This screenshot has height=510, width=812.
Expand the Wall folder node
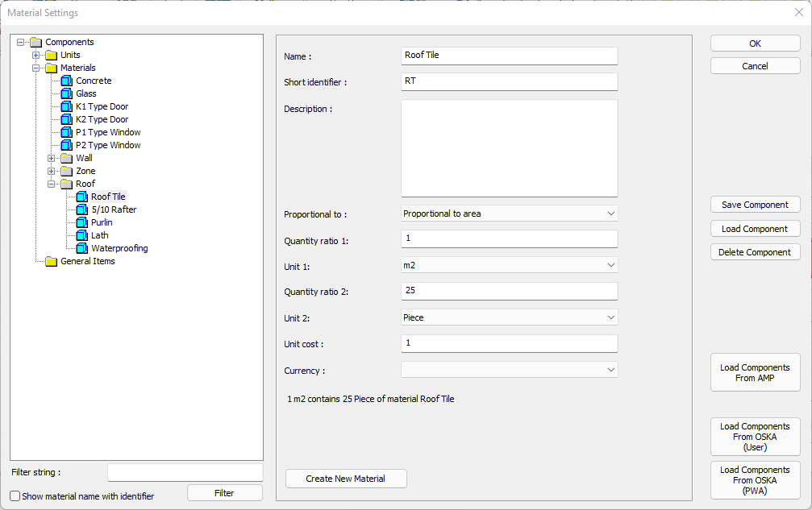(52, 158)
